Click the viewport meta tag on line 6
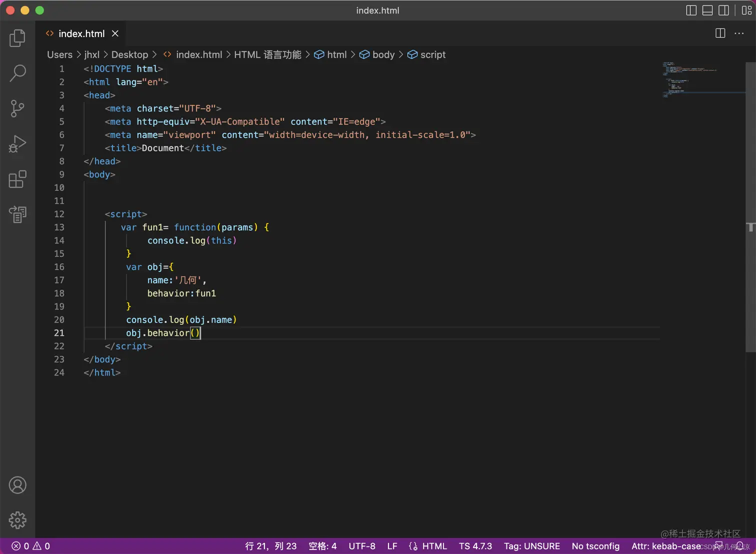This screenshot has height=554, width=756. tap(290, 135)
